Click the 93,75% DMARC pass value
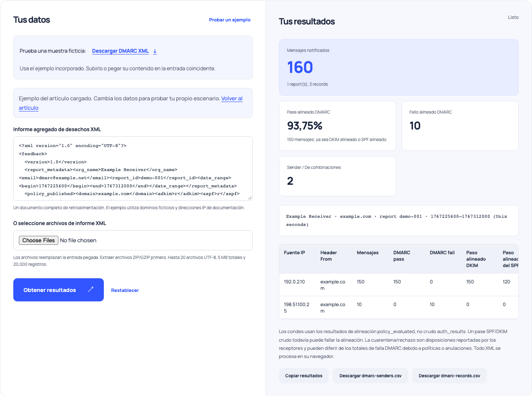The image size is (532, 397). [305, 126]
